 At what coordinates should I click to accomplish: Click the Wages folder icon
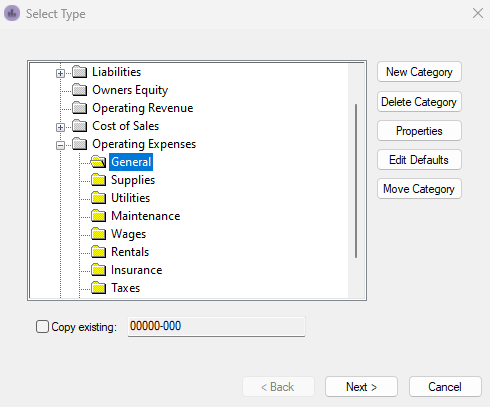(x=99, y=234)
